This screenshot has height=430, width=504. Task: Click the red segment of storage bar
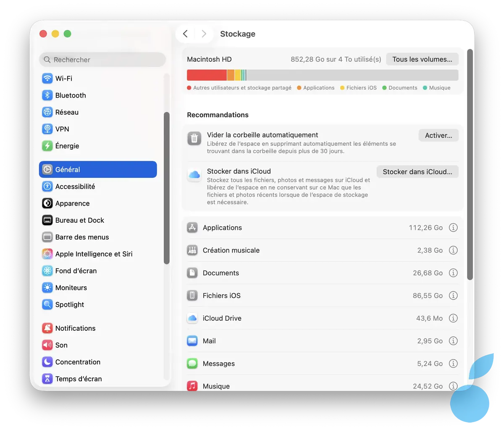click(207, 75)
